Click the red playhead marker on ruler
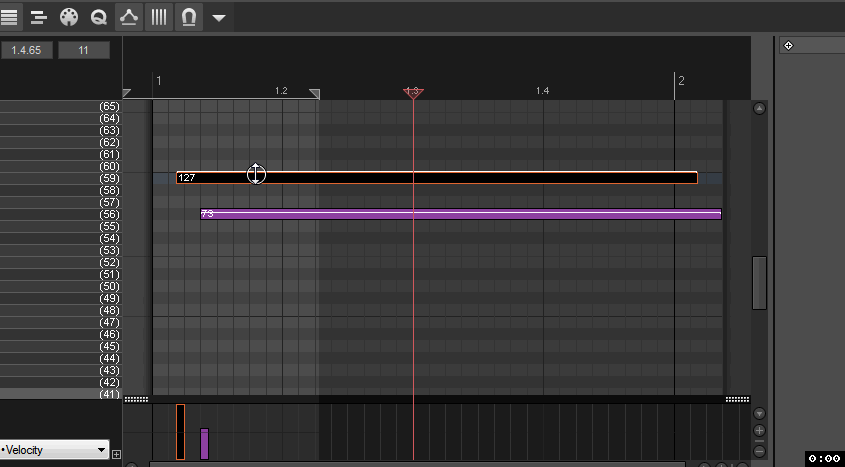 [x=413, y=93]
